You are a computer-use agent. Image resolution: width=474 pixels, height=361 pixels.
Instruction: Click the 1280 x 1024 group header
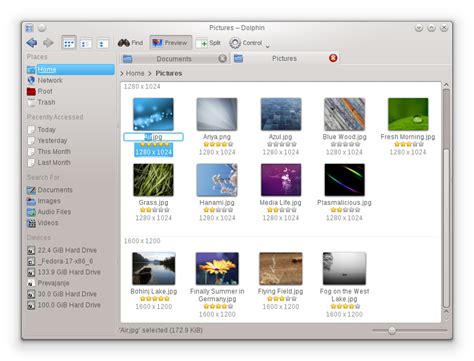[142, 86]
